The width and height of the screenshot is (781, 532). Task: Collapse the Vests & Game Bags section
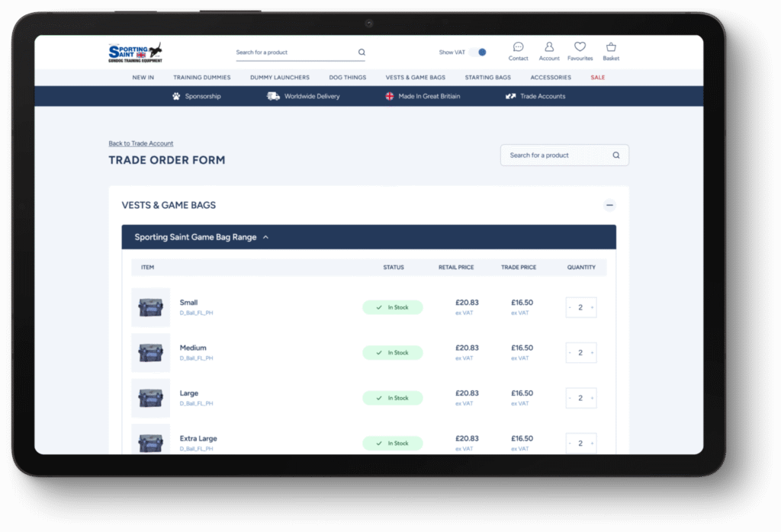609,205
